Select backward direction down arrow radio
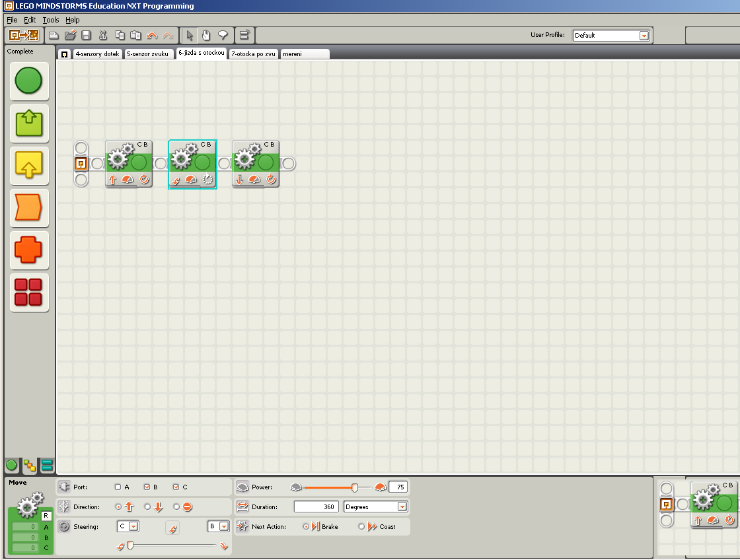 coord(147,507)
